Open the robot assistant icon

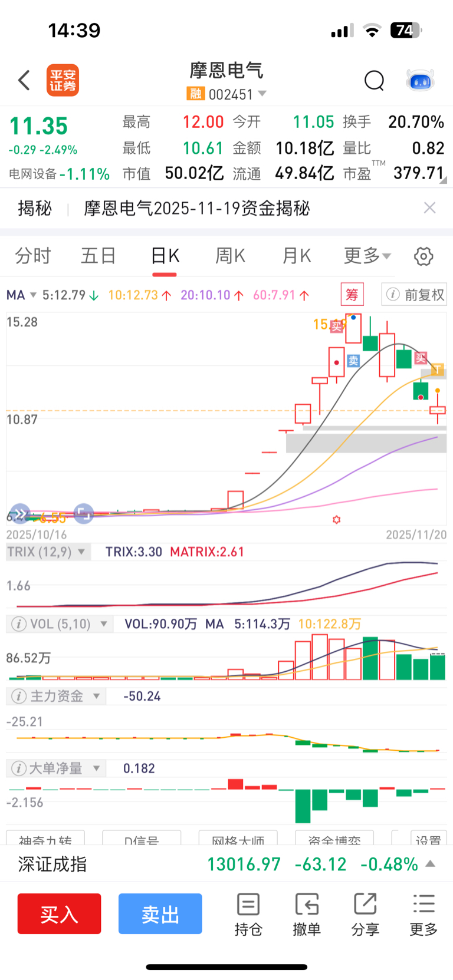pos(421,80)
